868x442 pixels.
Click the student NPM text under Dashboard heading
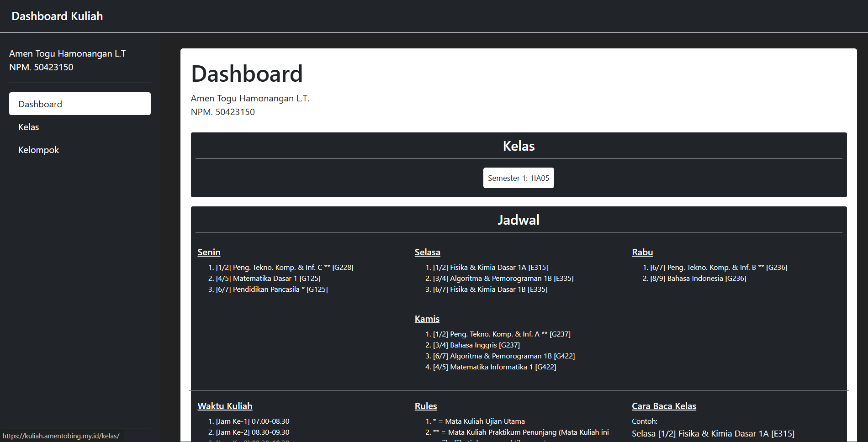[x=222, y=111]
